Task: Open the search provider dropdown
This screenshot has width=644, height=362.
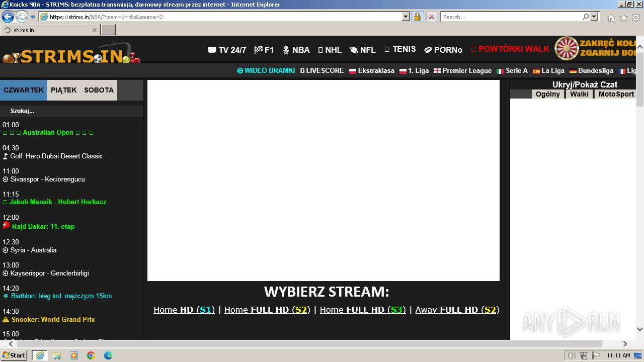Action: [x=595, y=17]
